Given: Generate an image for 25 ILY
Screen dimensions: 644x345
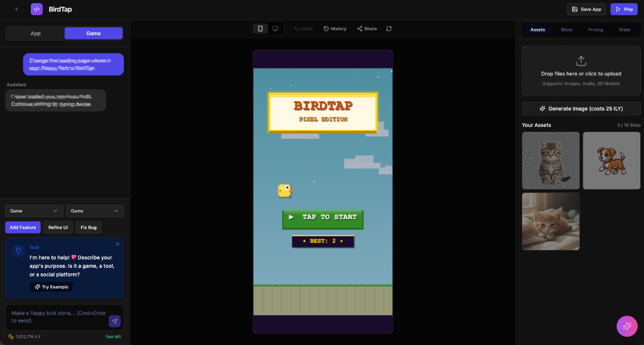Looking at the screenshot, I should point(580,109).
